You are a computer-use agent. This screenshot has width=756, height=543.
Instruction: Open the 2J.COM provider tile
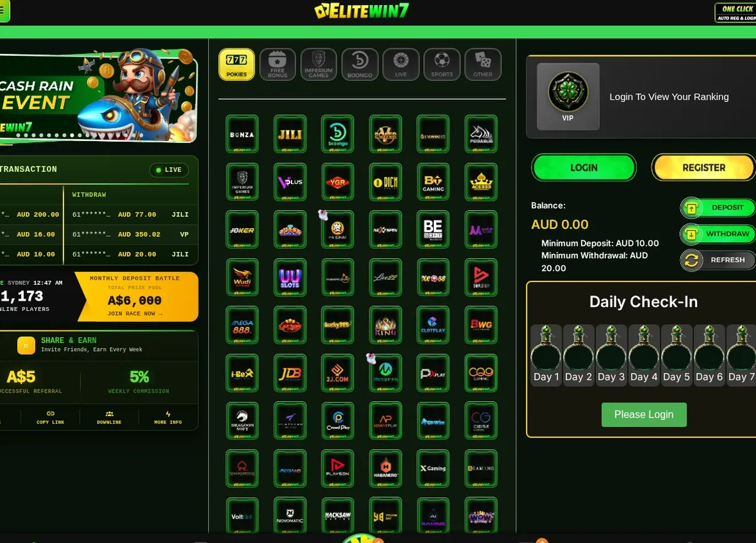pos(337,373)
